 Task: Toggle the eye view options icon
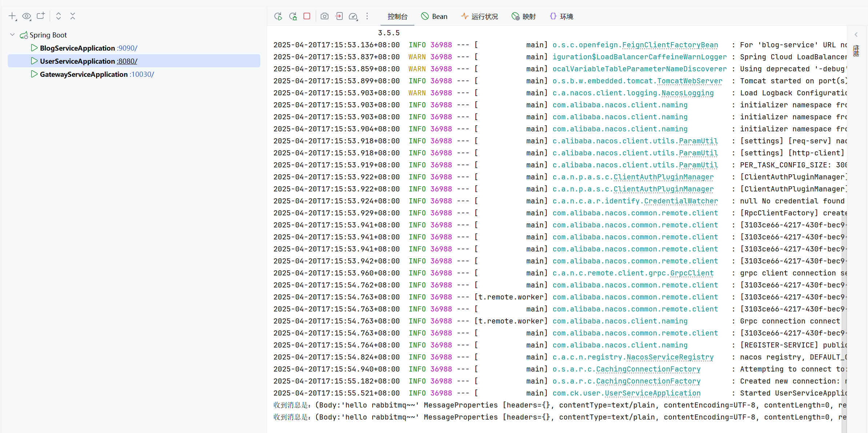(x=27, y=16)
